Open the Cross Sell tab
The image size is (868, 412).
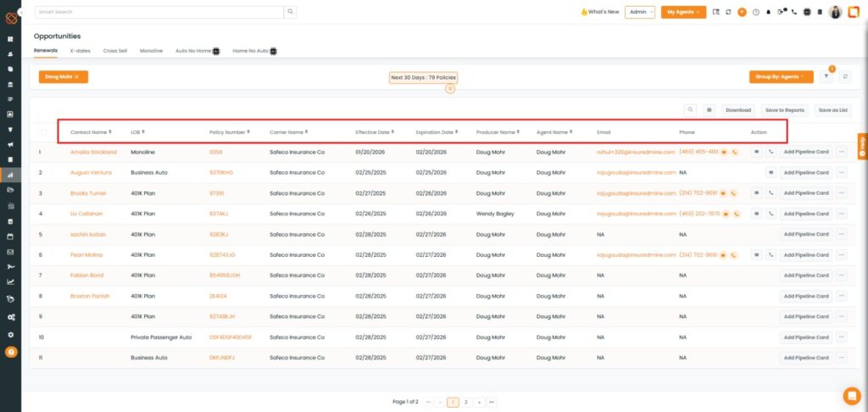[115, 51]
